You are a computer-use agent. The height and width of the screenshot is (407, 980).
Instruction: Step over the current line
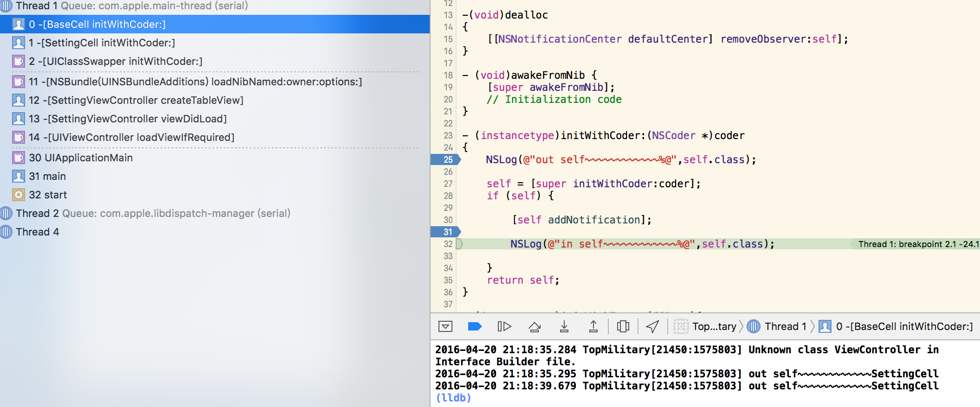535,326
